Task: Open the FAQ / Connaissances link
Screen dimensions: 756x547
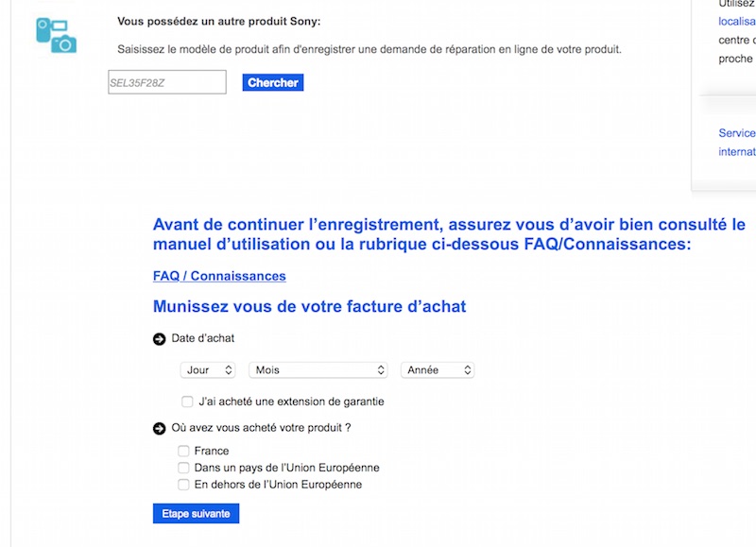Action: [x=219, y=276]
